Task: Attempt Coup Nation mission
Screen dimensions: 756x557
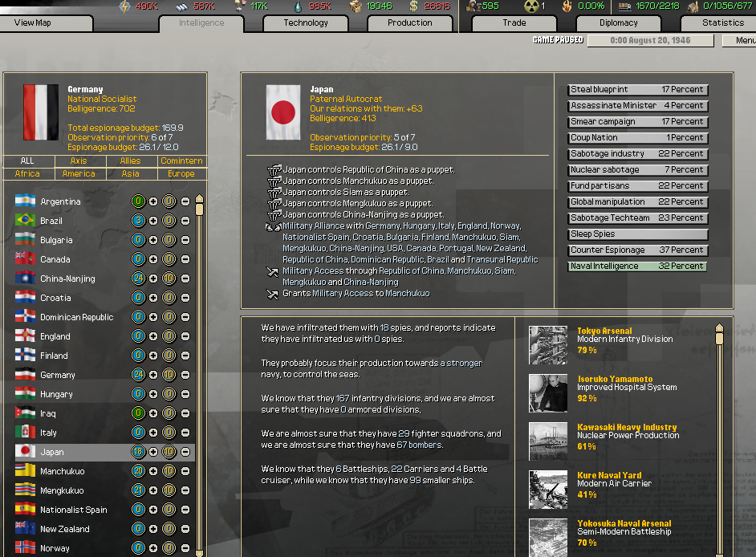Action: tap(637, 138)
